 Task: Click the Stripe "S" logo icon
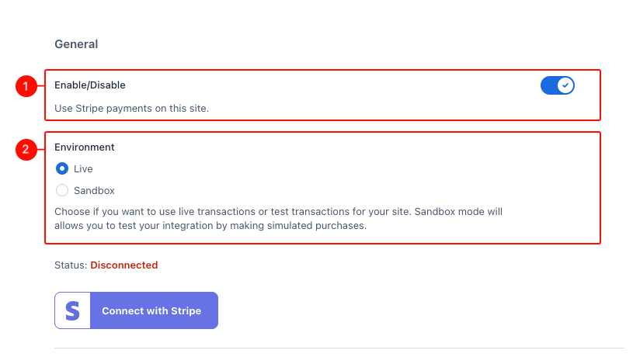[72, 310]
